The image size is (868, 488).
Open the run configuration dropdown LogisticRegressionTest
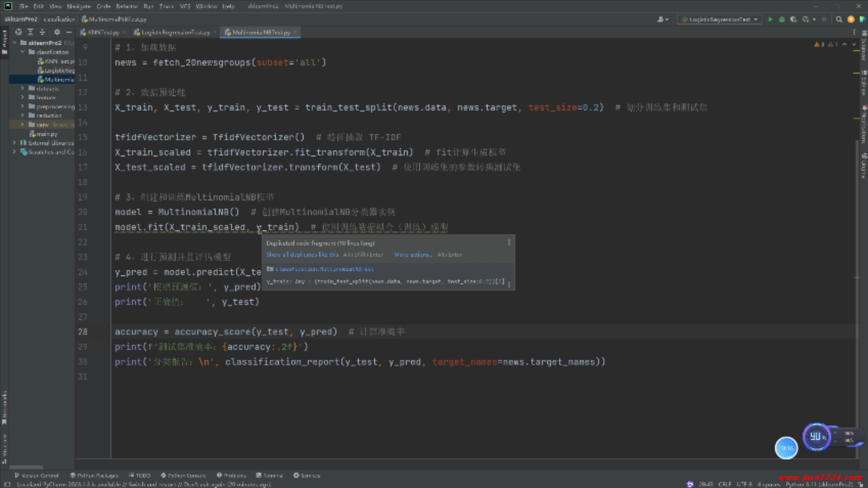[720, 19]
